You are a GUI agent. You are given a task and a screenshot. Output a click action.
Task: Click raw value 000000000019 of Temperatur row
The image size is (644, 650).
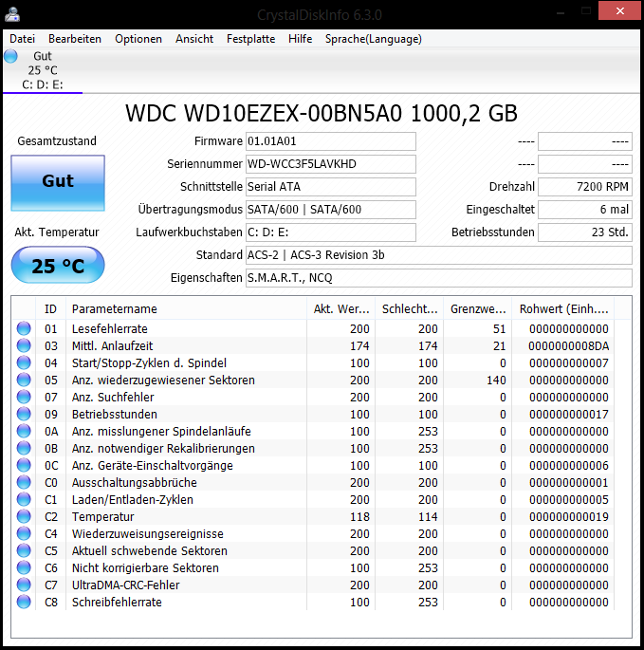568,516
